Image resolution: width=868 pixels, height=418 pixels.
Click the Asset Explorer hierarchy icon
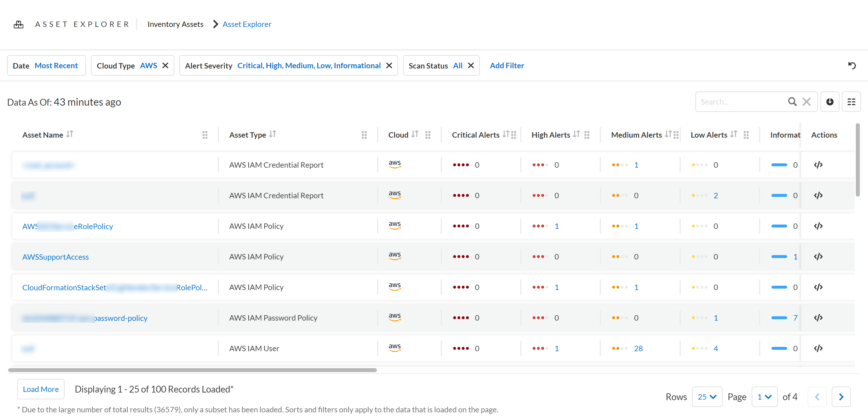(19, 24)
